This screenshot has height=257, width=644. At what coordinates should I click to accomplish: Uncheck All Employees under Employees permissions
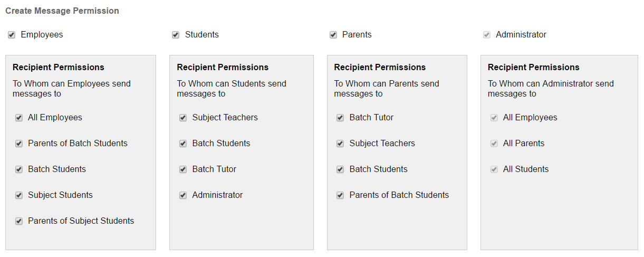coord(19,118)
